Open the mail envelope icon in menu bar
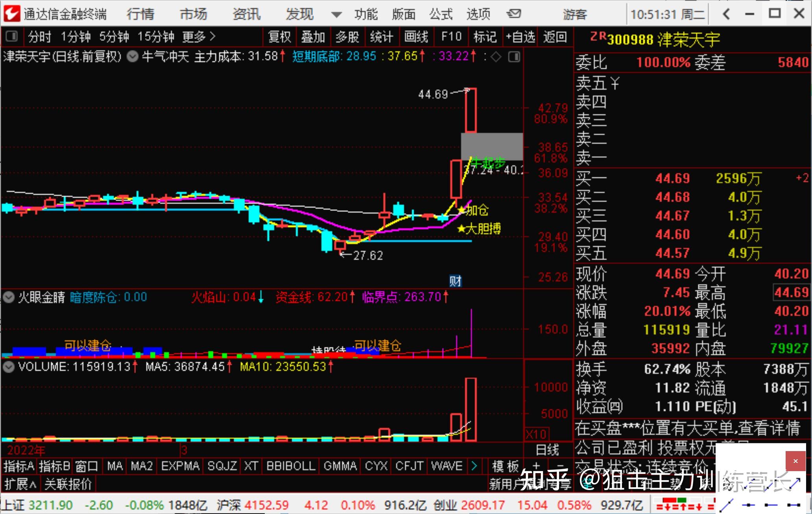812x514 pixels. point(513,14)
